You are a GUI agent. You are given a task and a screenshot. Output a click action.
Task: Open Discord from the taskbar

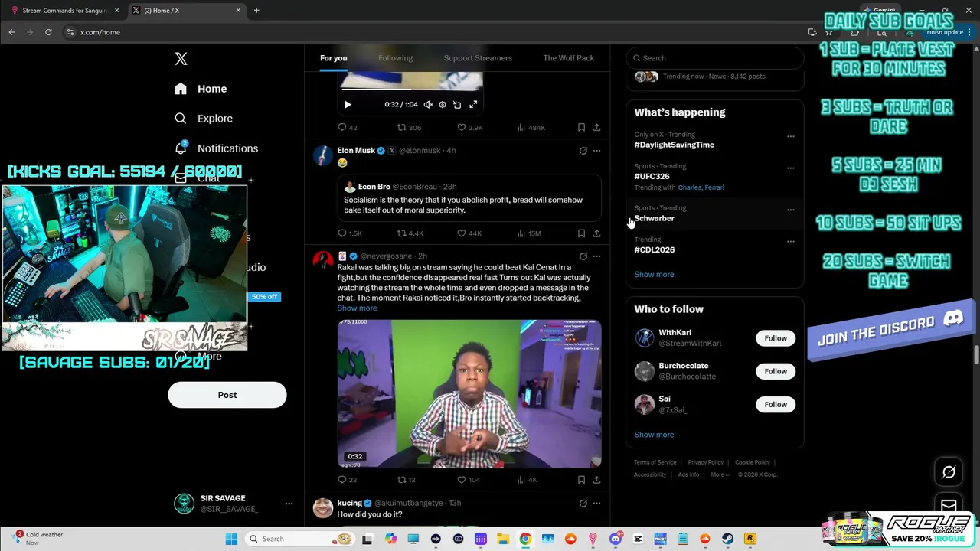[615, 539]
